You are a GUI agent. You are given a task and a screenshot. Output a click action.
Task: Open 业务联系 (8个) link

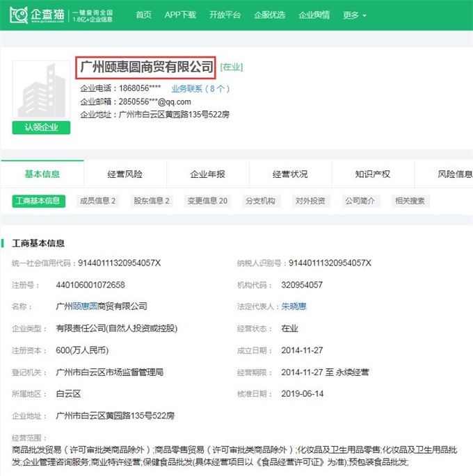pos(200,89)
